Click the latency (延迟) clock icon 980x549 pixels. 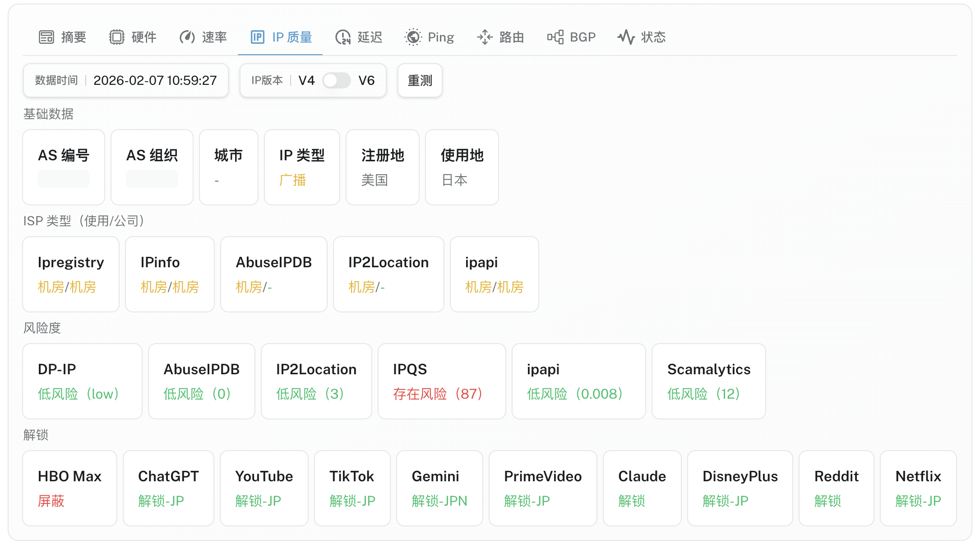[x=342, y=37]
